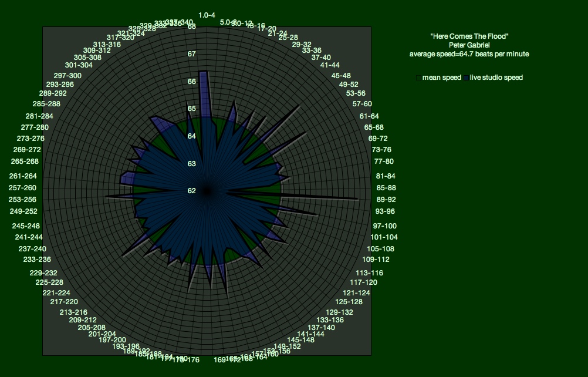Click the 45-48 measure label
This screenshot has width=588, height=377.
tap(341, 75)
